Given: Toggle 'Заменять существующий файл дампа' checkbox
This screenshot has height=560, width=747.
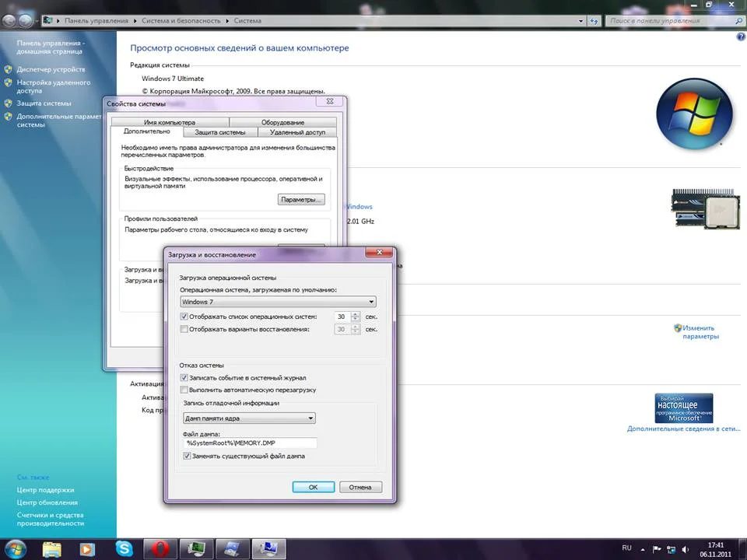Looking at the screenshot, I should click(x=187, y=457).
